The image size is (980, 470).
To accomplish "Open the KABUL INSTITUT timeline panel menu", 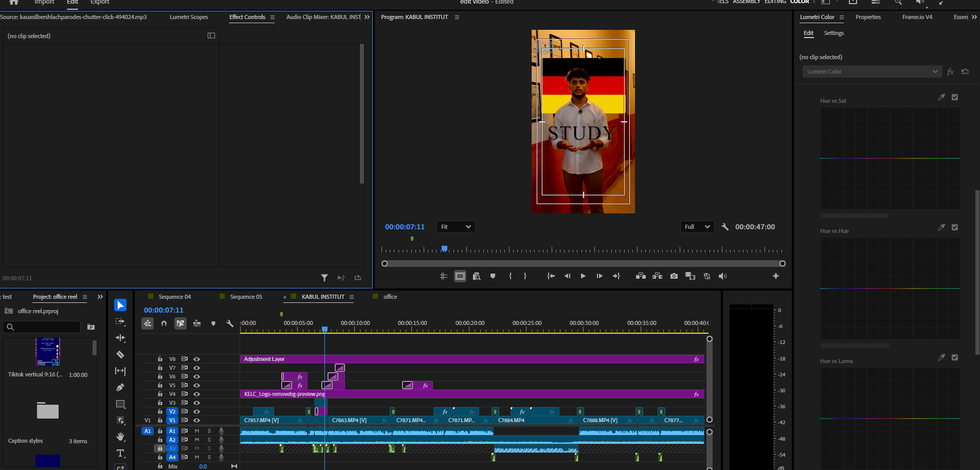I will click(352, 297).
